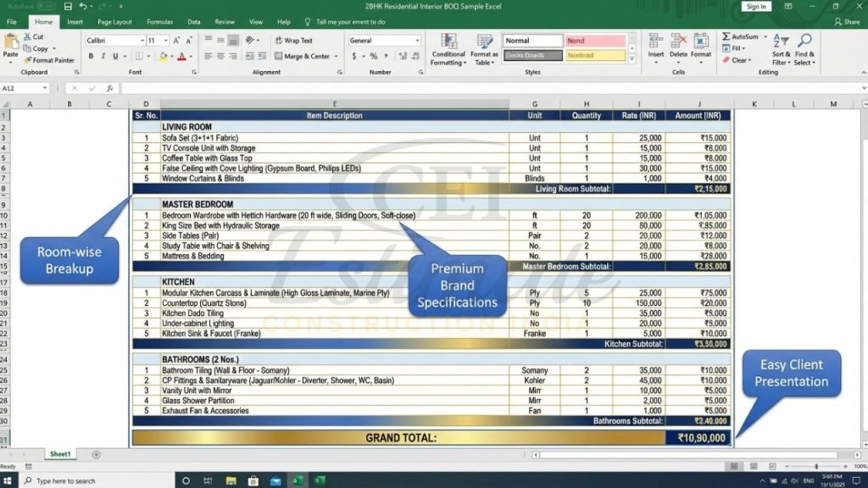Open Find & Select magnifier menu
The image size is (868, 488).
804,50
